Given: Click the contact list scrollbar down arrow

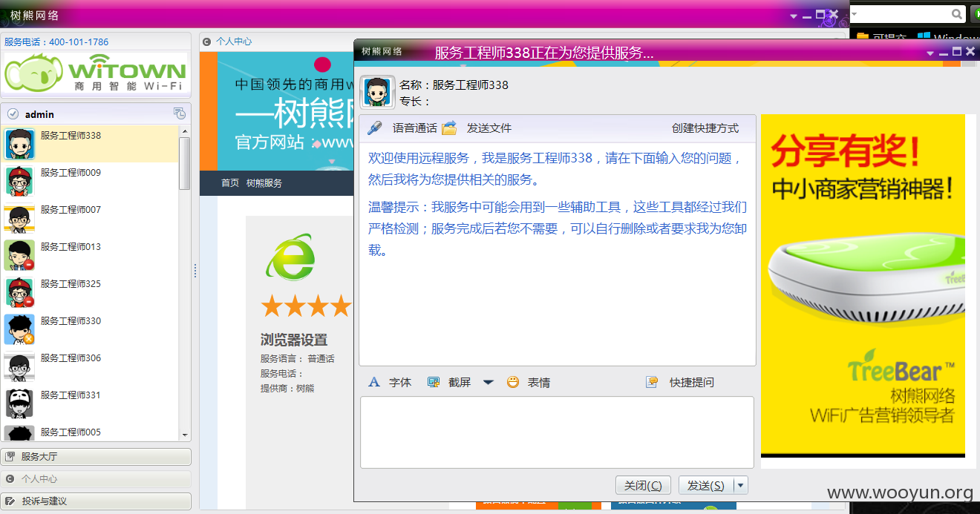Looking at the screenshot, I should coord(185,436).
